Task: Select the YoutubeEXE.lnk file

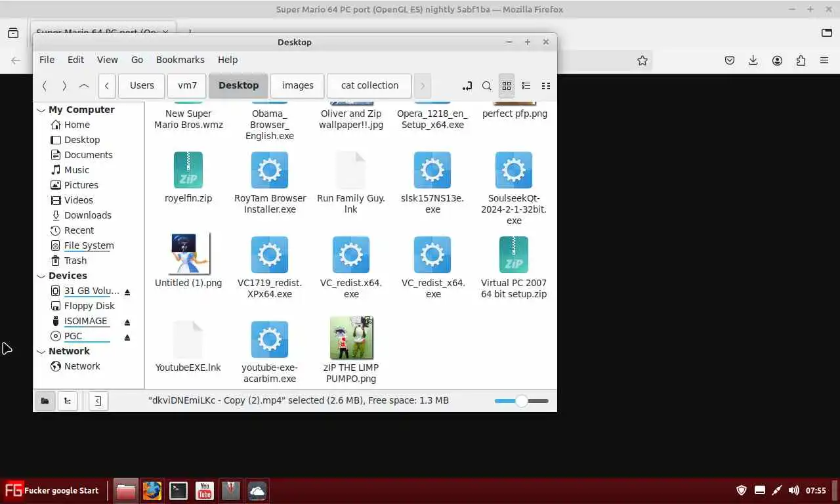Action: coord(188,339)
